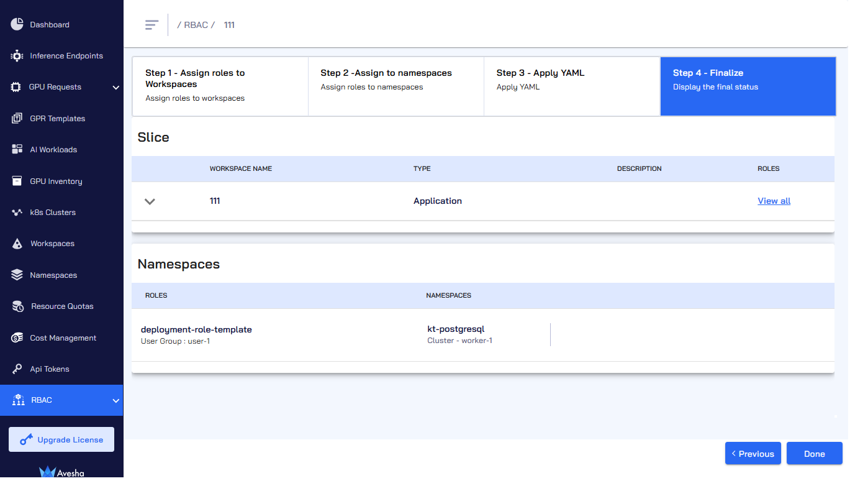This screenshot has width=868, height=486.
Task: Collapse the RBAC submenu arrow
Action: [x=115, y=401]
